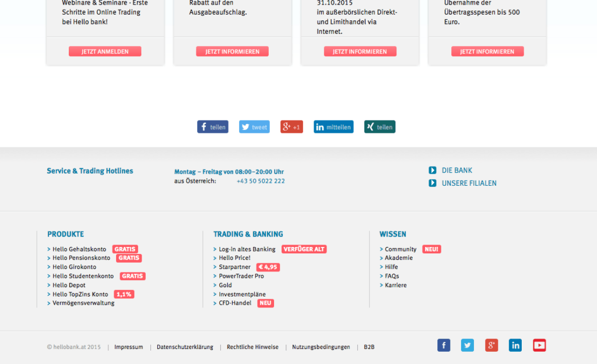Click the Twitter tweet share button
Screen dimensions: 597x364
[254, 126]
